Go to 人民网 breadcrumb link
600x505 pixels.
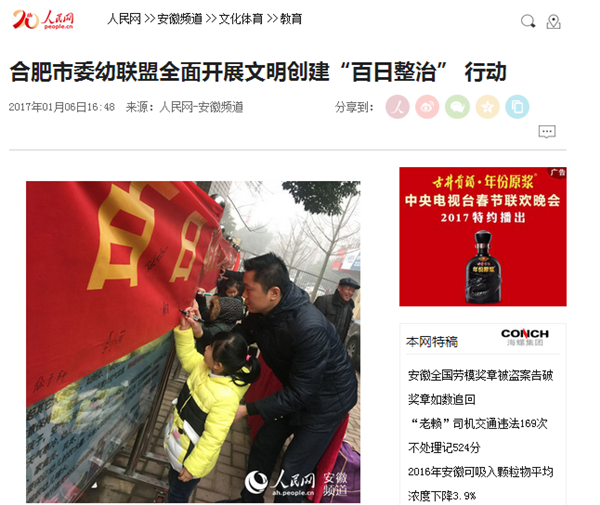click(x=124, y=19)
